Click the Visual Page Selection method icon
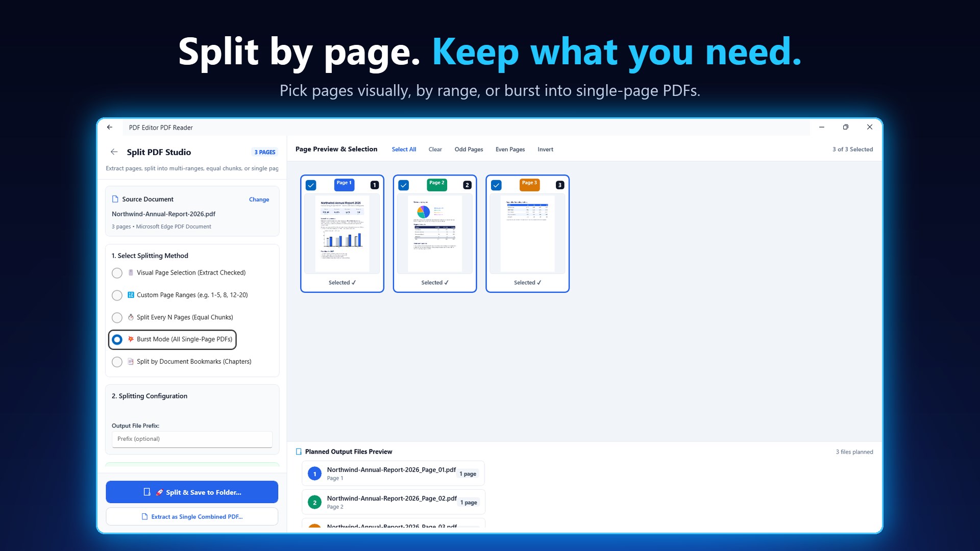The height and width of the screenshot is (551, 980). (x=131, y=273)
